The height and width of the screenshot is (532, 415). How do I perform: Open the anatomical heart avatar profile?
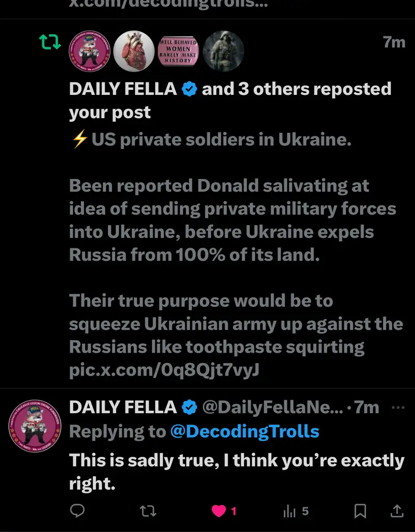pos(134,51)
